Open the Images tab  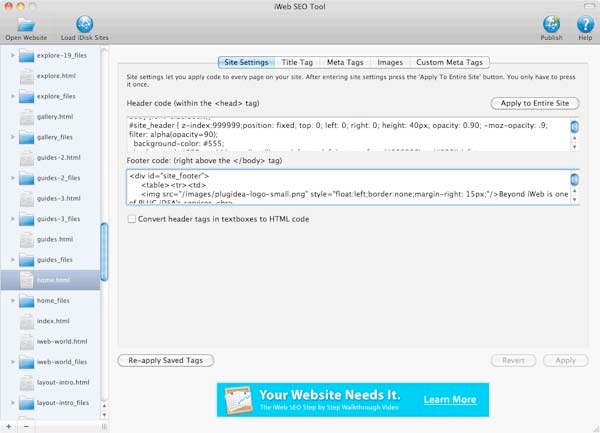pyautogui.click(x=390, y=62)
